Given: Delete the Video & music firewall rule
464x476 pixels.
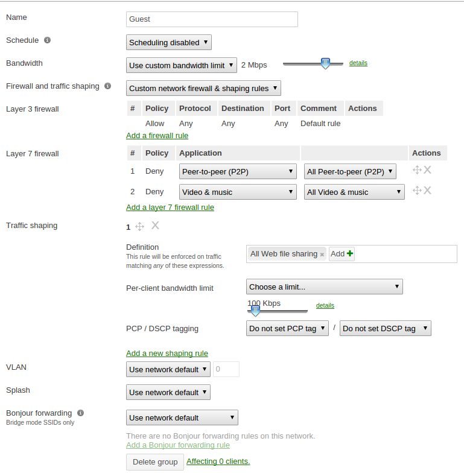Looking at the screenshot, I should click(x=427, y=191).
